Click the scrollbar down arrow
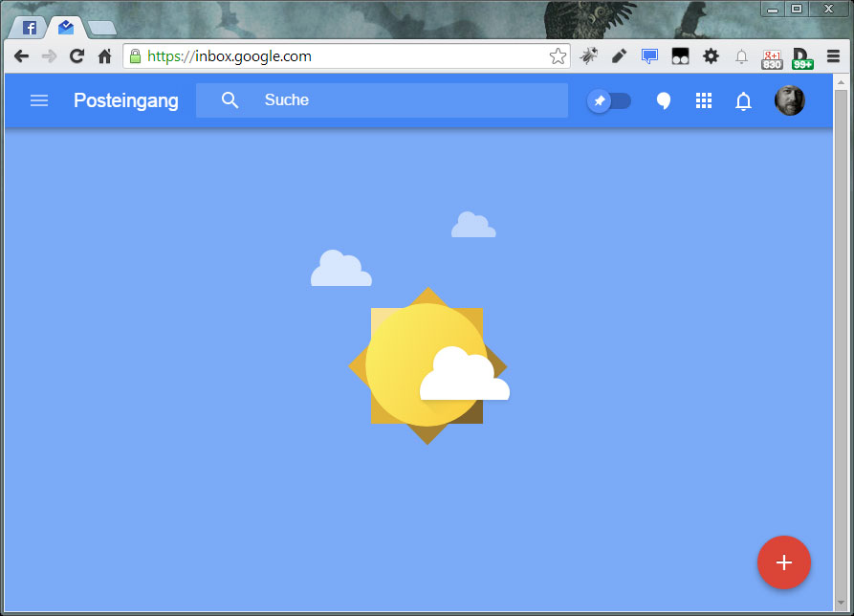The width and height of the screenshot is (854, 616). pos(841,603)
